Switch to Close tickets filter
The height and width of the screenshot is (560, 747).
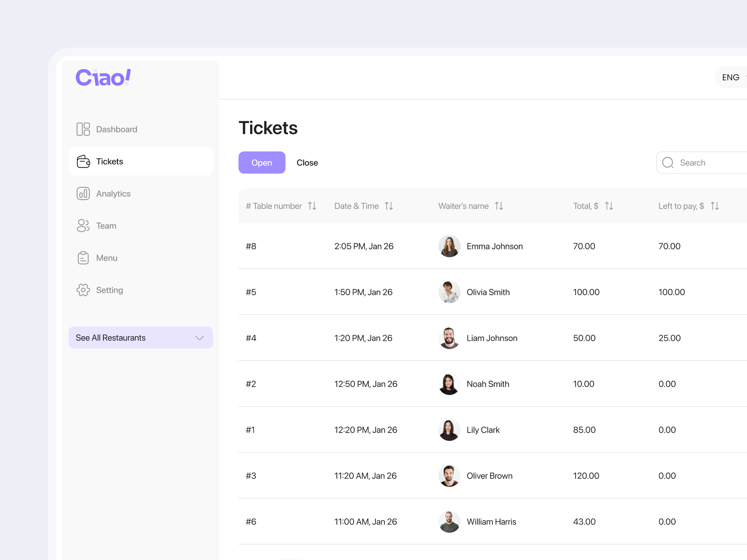(x=307, y=162)
